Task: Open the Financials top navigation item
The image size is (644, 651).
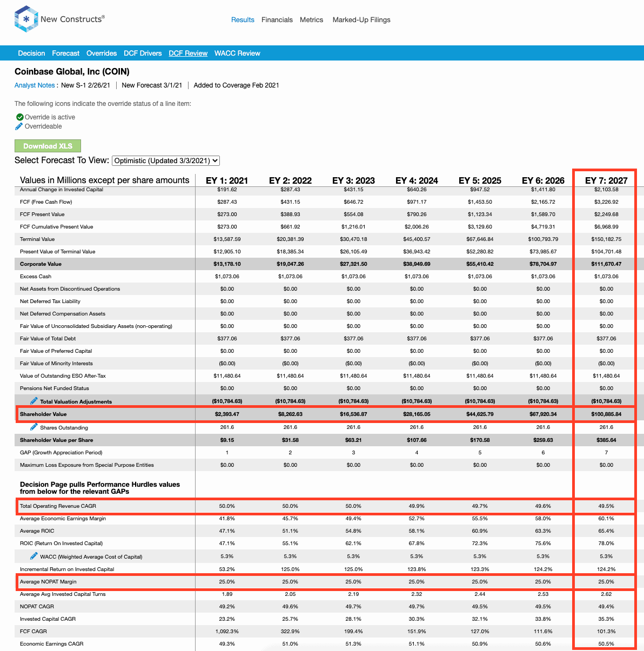Action: point(277,20)
